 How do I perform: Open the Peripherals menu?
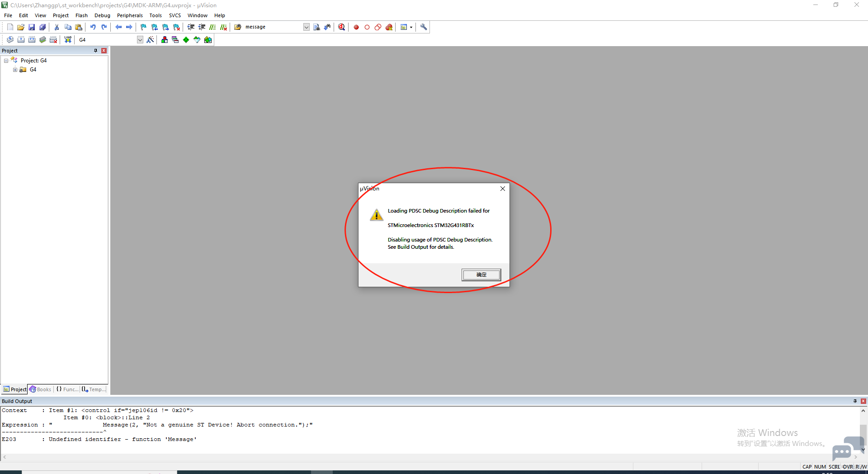click(130, 15)
